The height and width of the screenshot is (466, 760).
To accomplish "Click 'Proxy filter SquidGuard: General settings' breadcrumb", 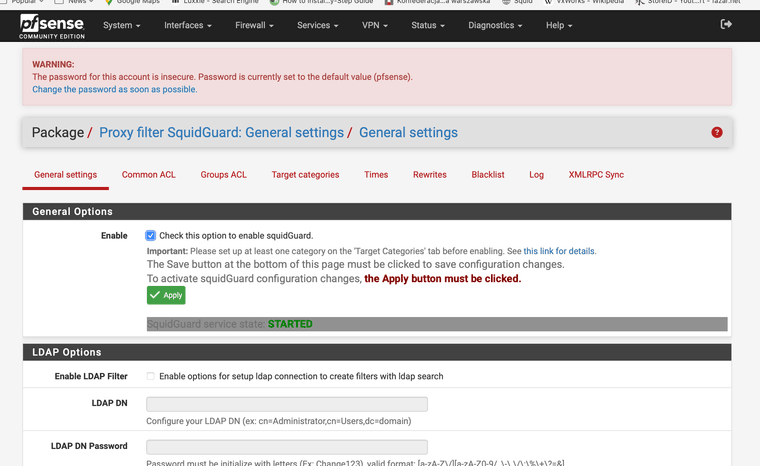I will click(222, 132).
